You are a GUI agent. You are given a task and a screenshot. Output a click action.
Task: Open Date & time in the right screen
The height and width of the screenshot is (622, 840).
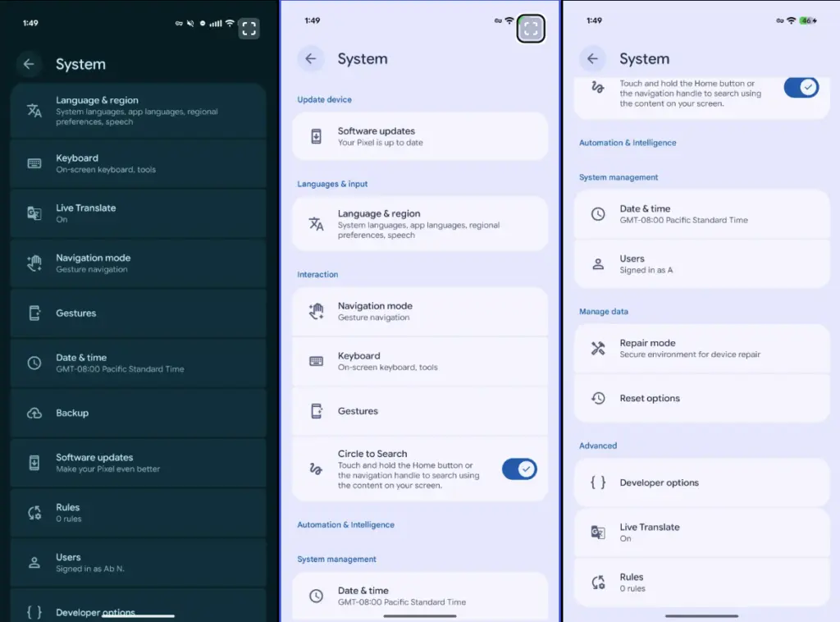point(702,214)
